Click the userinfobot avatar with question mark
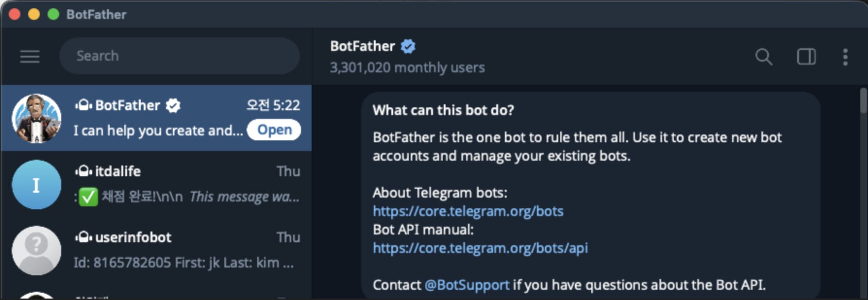Screen dimensions: 868x300 tap(36, 250)
